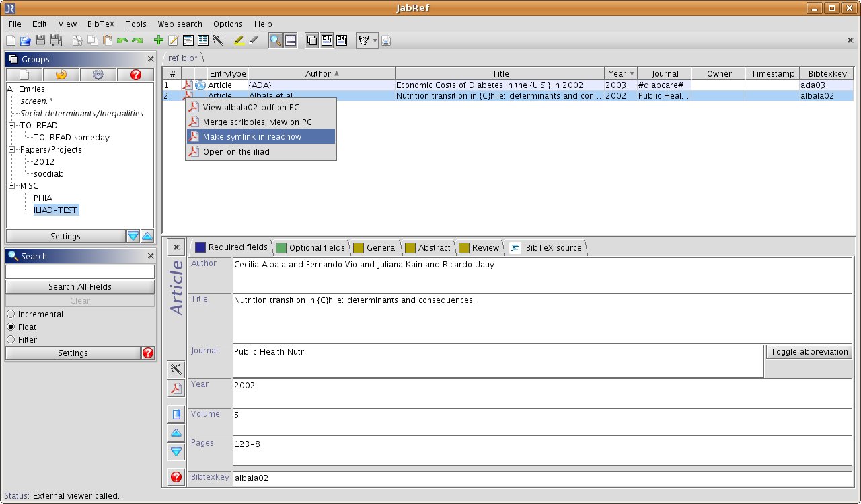The image size is (861, 504).
Task: Open the entry editor pencil icon
Action: [174, 40]
